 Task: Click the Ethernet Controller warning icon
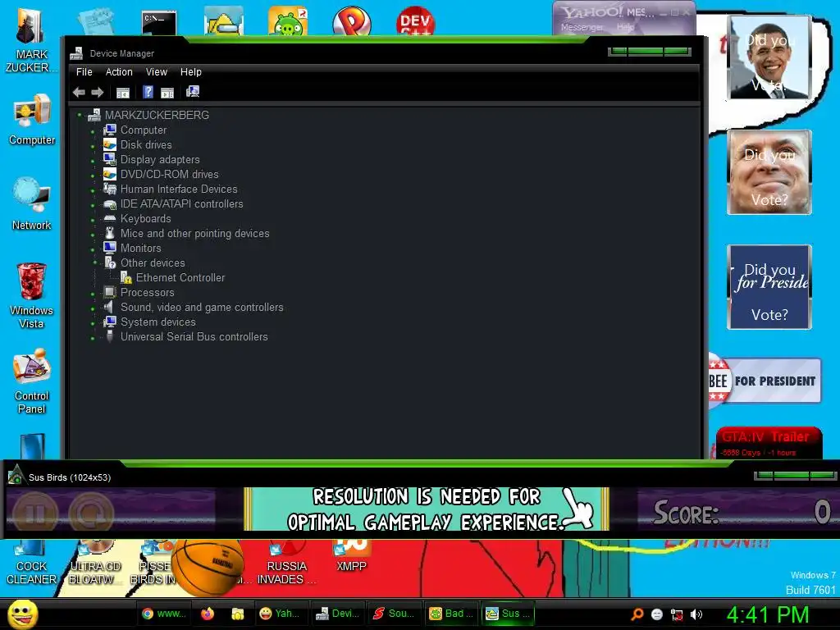coord(126,277)
